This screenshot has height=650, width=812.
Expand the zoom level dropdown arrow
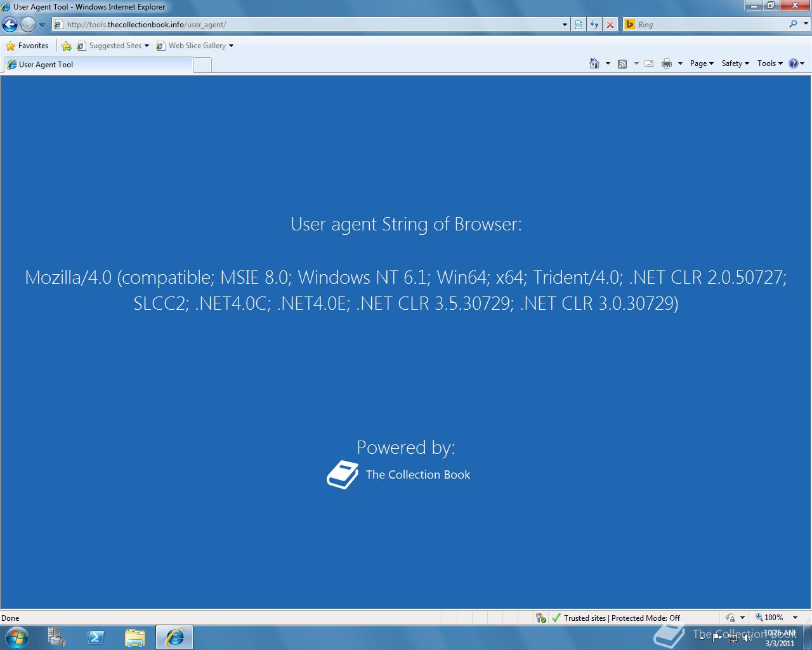click(795, 618)
